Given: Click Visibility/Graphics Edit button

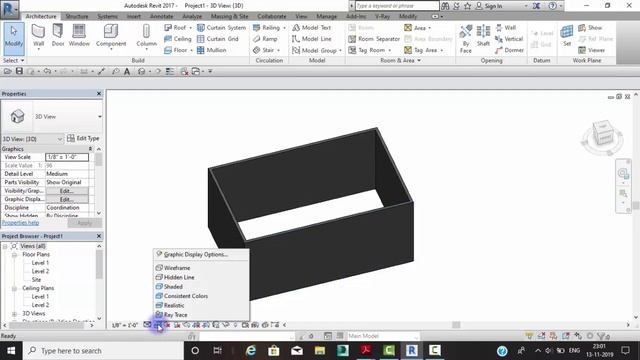Looking at the screenshot, I should coord(67,191).
